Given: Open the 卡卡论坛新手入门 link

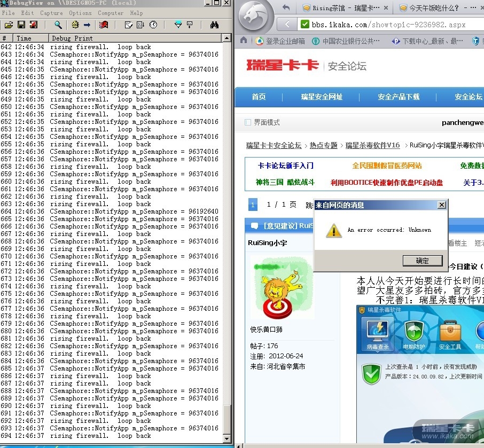Looking at the screenshot, I should pyautogui.click(x=286, y=166).
